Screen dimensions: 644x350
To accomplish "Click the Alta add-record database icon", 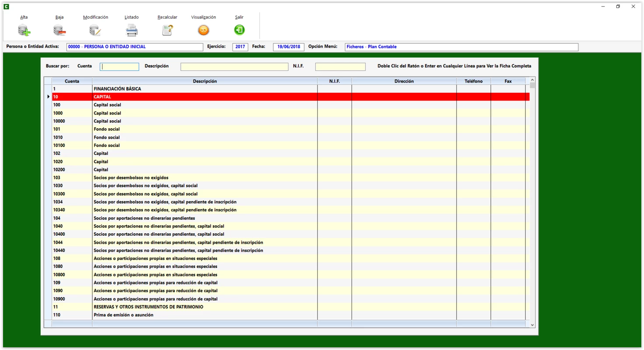I will [x=24, y=30].
